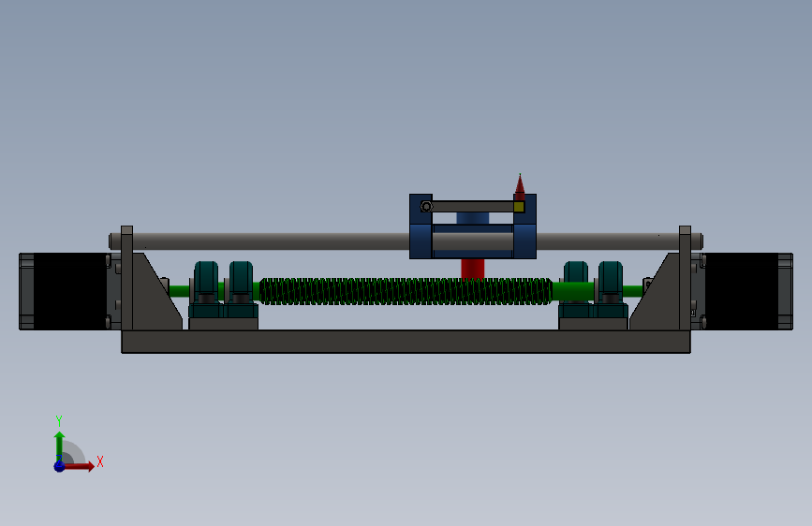Select the right vertical end plate holding the rod
Image resolution: width=812 pixels, height=526 pixels.
[686, 277]
